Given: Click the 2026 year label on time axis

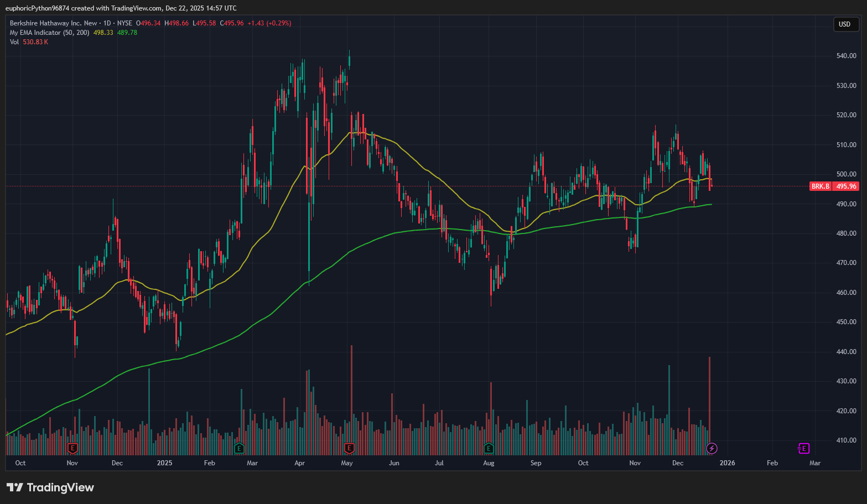Looking at the screenshot, I should (727, 463).
